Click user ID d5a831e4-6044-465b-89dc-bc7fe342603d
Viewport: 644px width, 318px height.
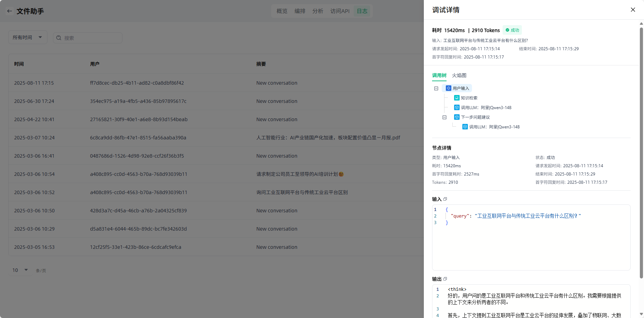click(x=138, y=229)
